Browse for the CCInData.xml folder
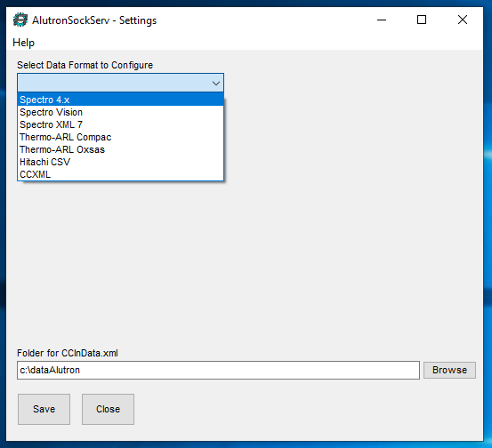 point(449,371)
